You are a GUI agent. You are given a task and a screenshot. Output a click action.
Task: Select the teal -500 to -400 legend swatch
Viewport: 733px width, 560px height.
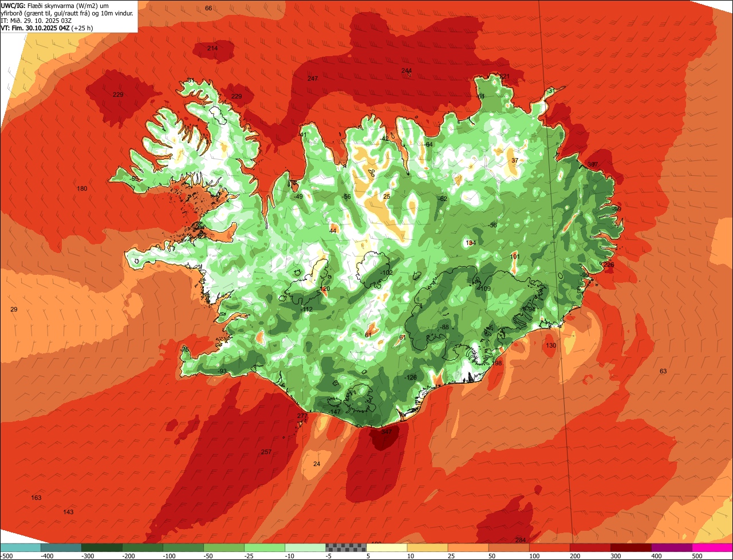tap(21, 547)
